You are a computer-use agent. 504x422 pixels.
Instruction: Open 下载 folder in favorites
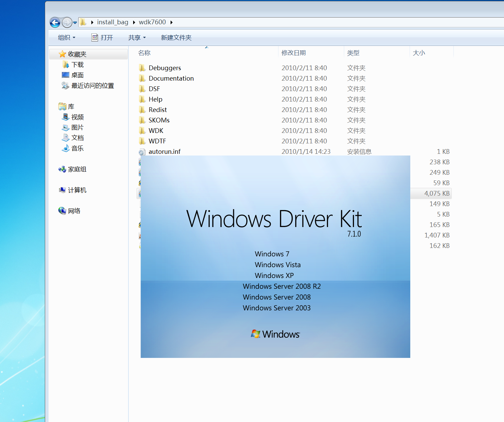tap(78, 65)
